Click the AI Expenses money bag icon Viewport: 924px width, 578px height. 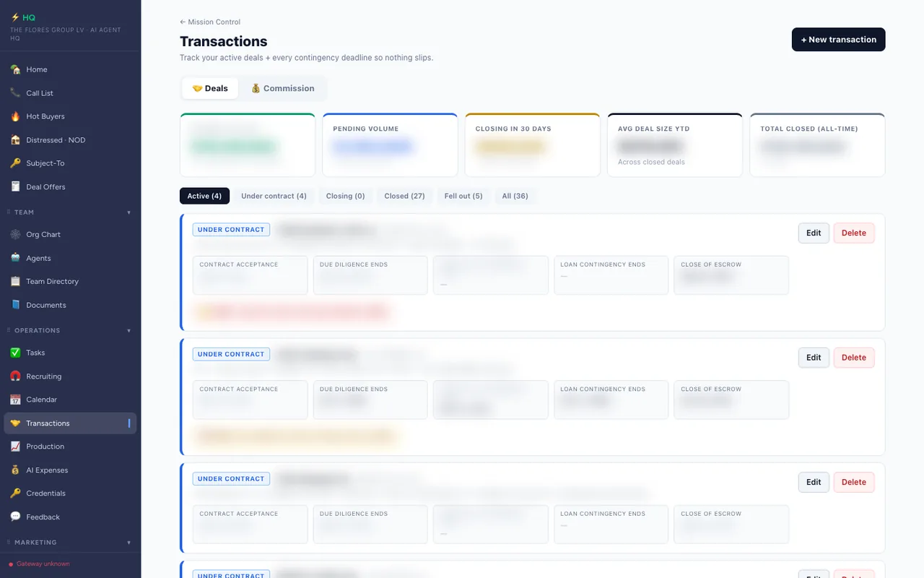pos(15,470)
